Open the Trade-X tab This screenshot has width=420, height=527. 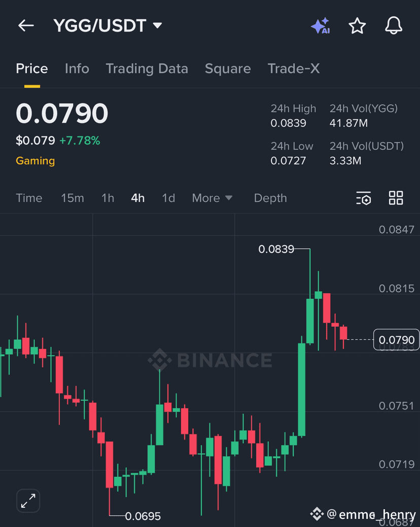tap(294, 68)
